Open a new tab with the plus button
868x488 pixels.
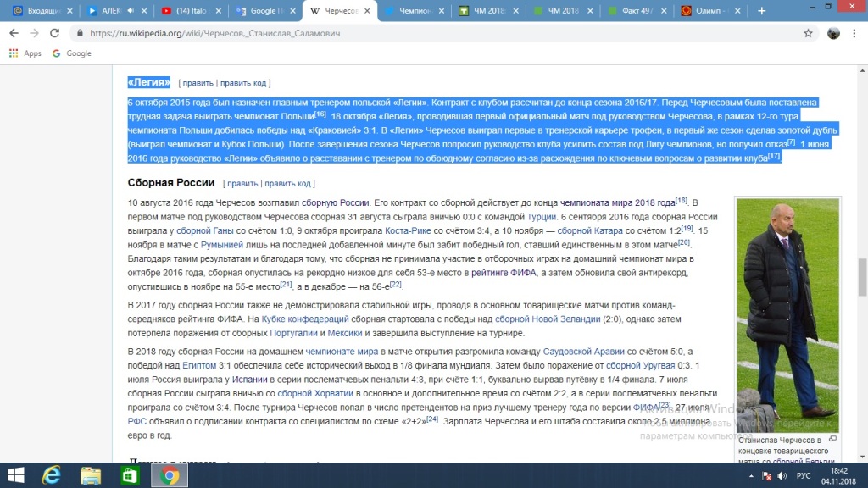[762, 10]
